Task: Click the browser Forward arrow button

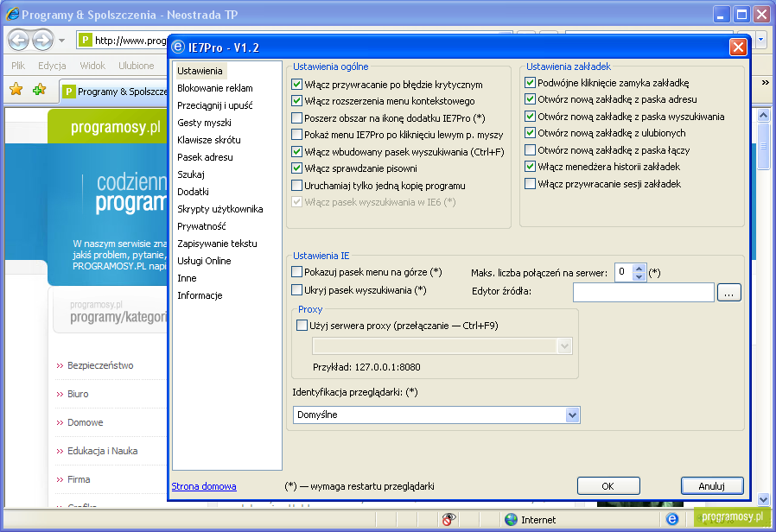Action: 42,40
